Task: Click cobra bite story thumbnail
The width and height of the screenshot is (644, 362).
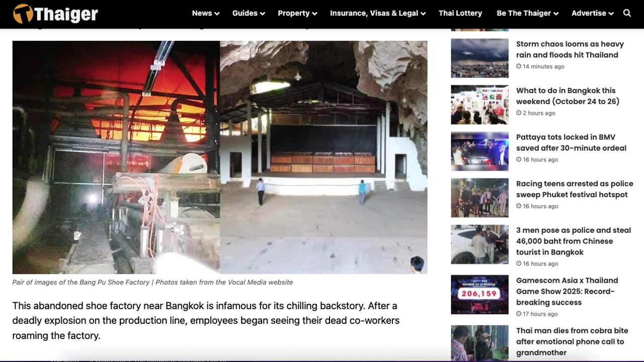Action: click(x=479, y=343)
